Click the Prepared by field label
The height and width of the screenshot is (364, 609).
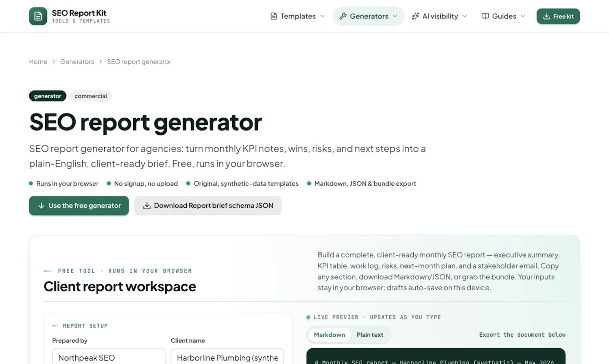pyautogui.click(x=70, y=340)
